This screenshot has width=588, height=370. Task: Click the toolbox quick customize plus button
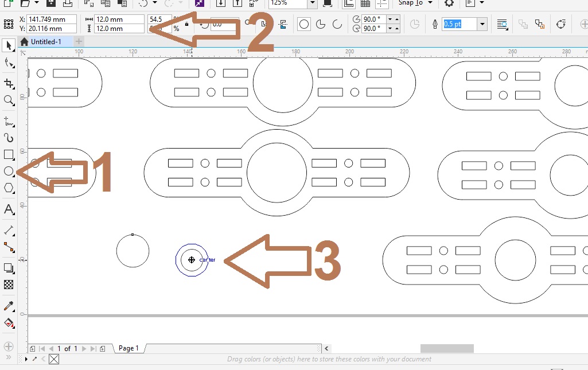tap(9, 346)
